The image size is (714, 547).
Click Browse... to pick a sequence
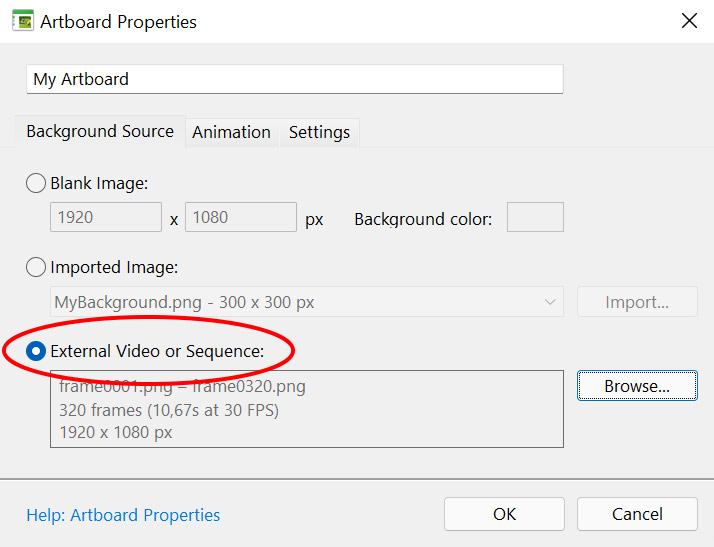(x=637, y=386)
